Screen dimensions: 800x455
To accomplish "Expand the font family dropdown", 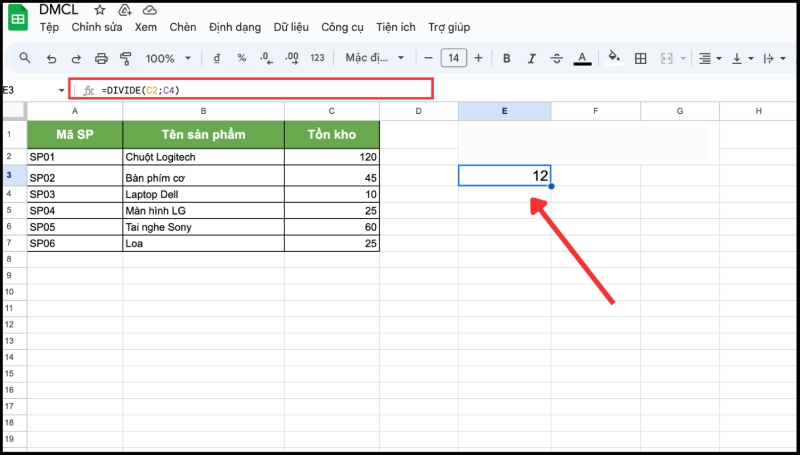I will (377, 58).
